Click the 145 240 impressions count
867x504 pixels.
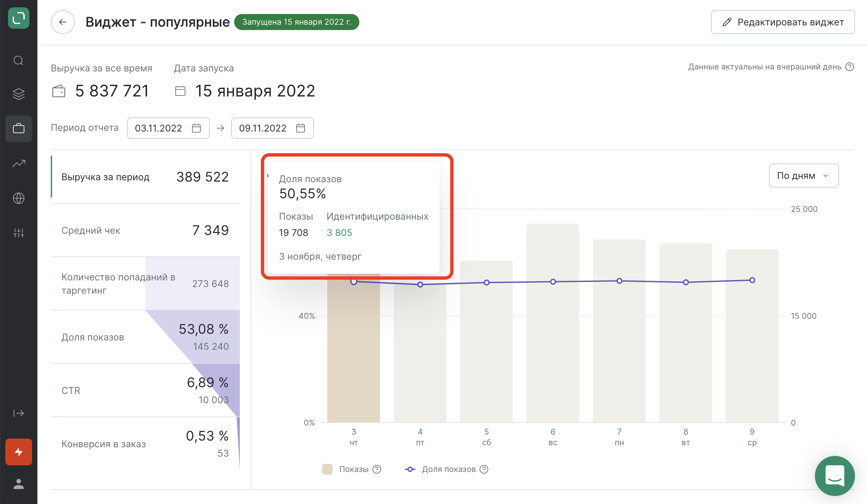[211, 346]
